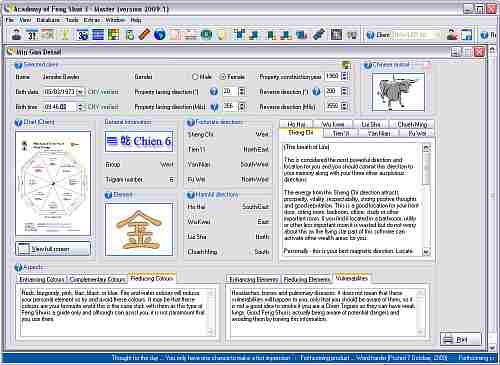Open the Tools menu
500x365 pixels.
(72, 20)
